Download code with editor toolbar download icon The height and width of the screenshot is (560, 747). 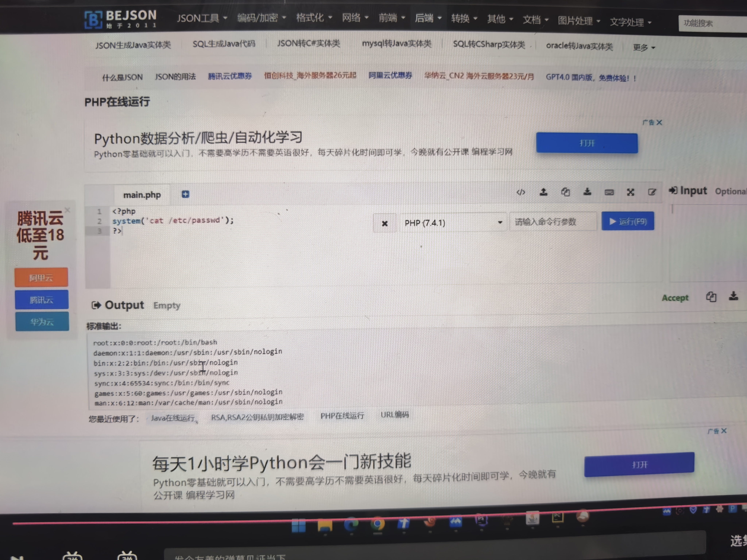[x=587, y=192]
